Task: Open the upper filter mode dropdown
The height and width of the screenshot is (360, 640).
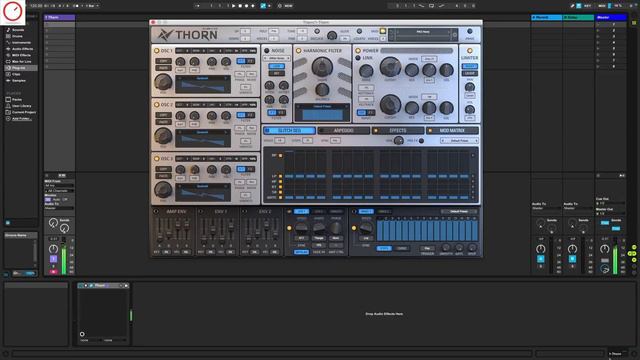Action: point(429,59)
